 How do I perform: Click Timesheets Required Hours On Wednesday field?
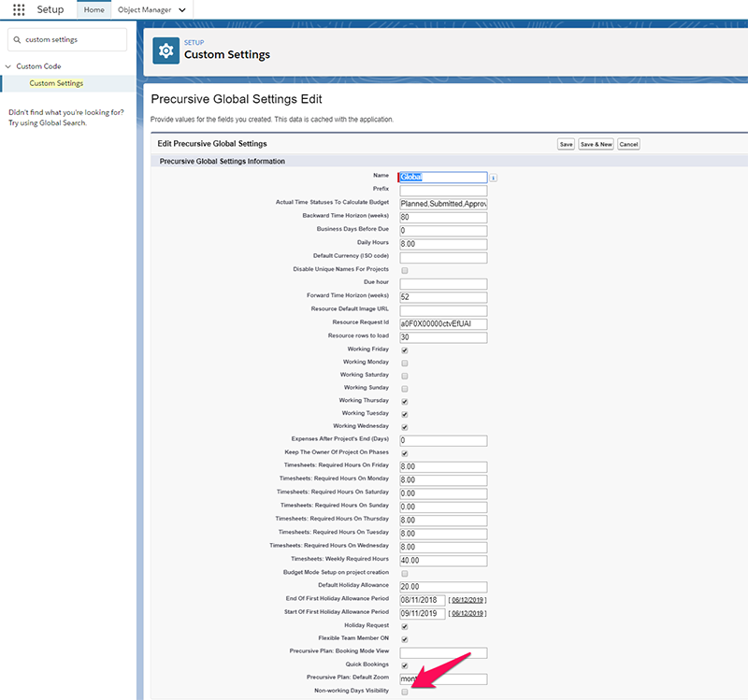pyautogui.click(x=443, y=547)
